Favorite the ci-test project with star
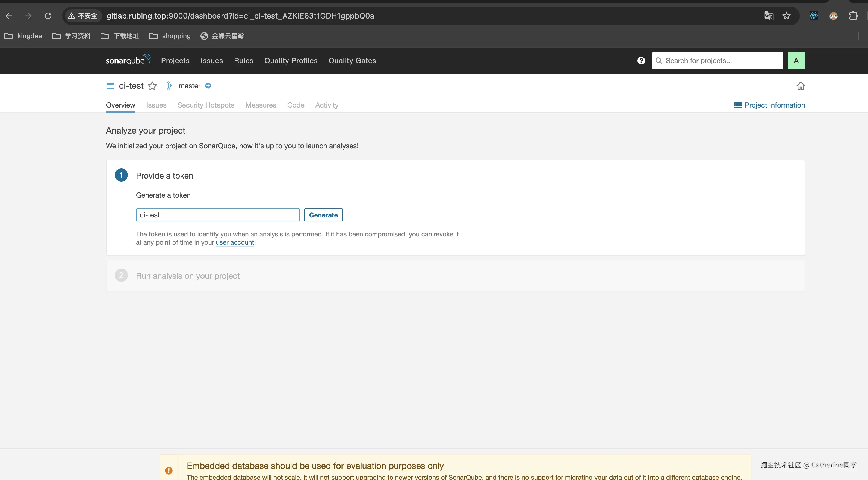The width and height of the screenshot is (868, 480). [153, 86]
